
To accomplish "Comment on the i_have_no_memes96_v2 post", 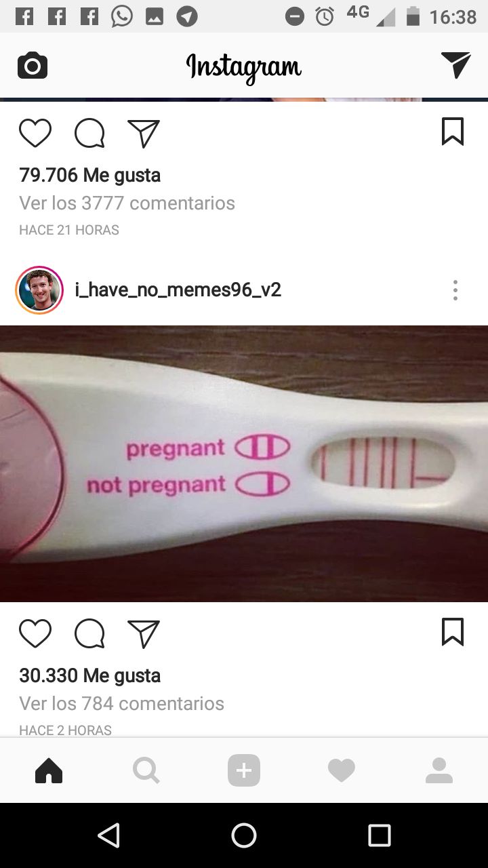I will tap(89, 633).
